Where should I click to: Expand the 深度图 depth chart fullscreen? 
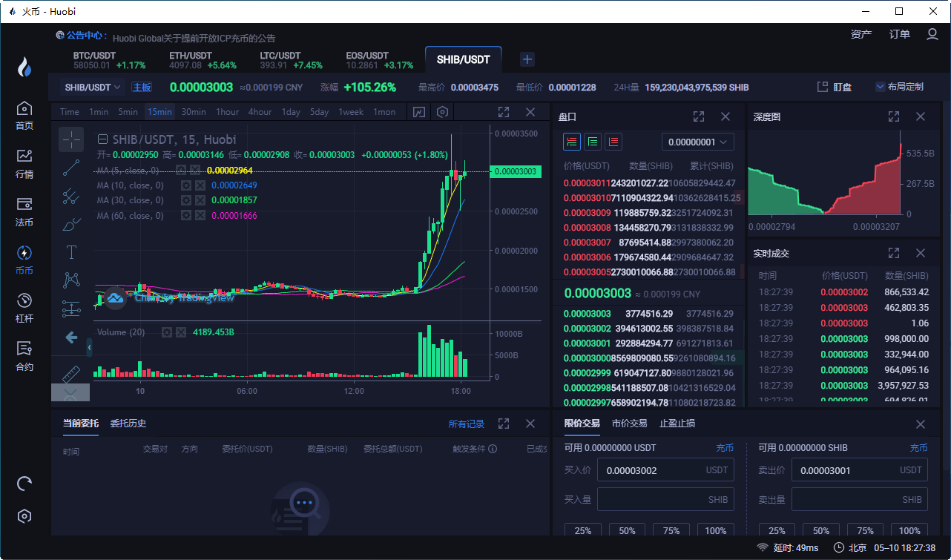(894, 116)
